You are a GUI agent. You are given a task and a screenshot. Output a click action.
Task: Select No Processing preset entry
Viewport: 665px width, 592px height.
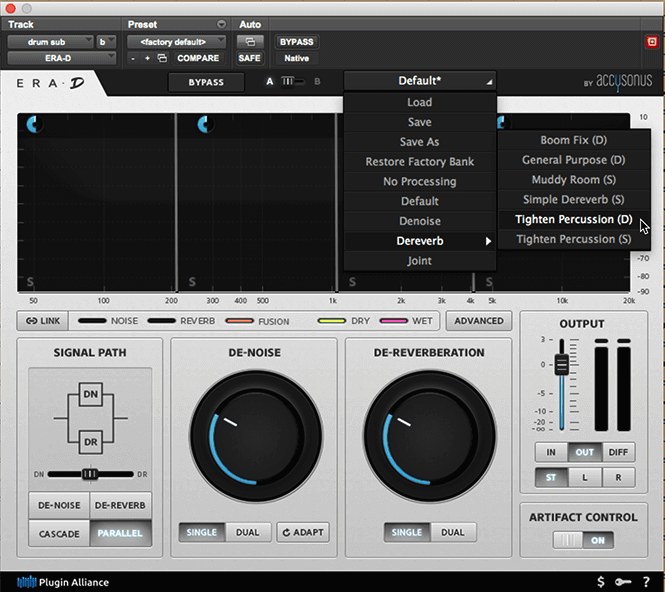(x=419, y=182)
